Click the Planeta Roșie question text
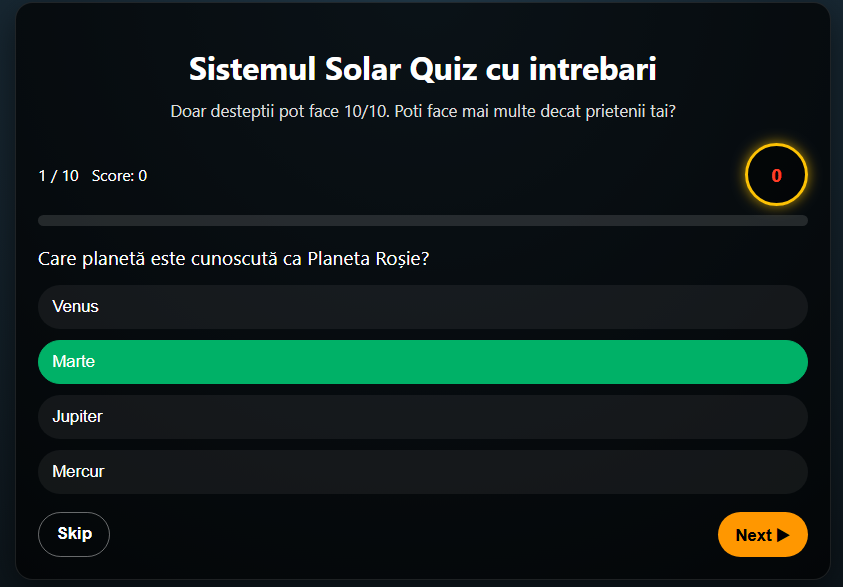 pos(234,259)
